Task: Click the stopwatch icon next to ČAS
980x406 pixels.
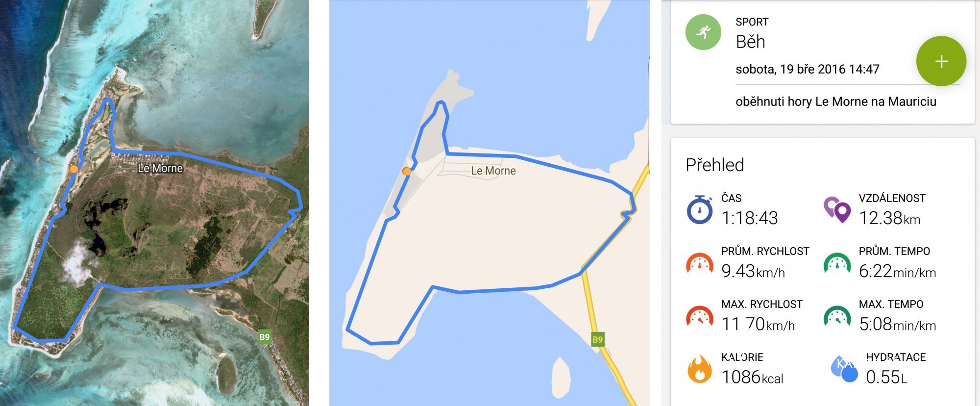Action: [x=700, y=209]
